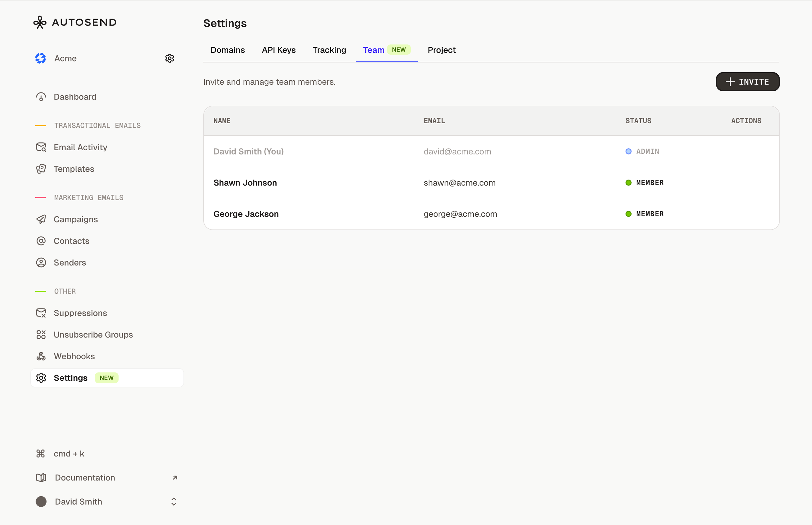Select the Project tab

click(441, 50)
